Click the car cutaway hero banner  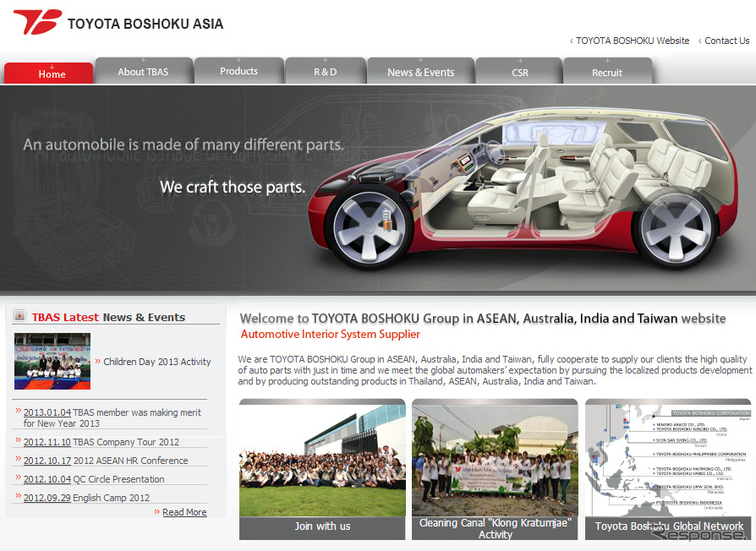(378, 188)
